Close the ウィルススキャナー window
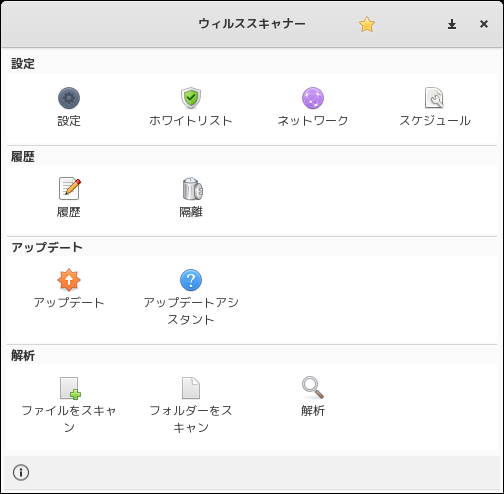This screenshot has width=504, height=494. pyautogui.click(x=484, y=24)
